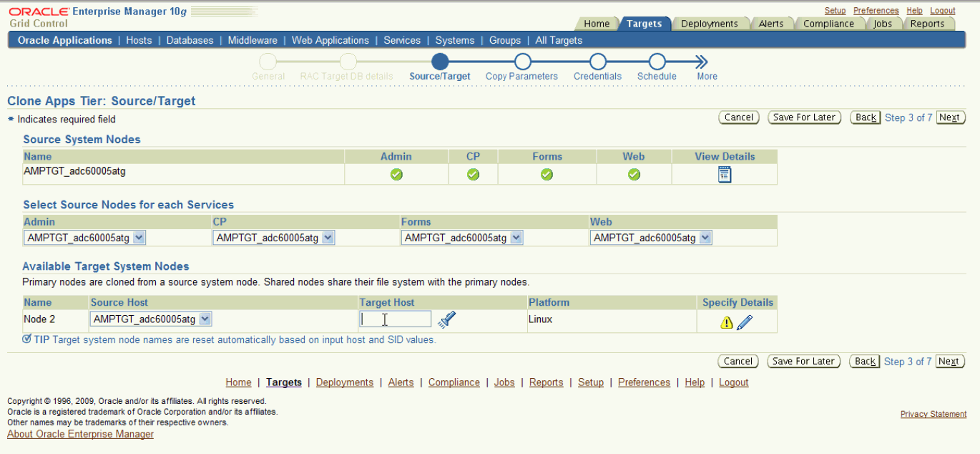The width and height of the screenshot is (980, 454).
Task: Click in the Target Host input field
Action: [x=395, y=319]
